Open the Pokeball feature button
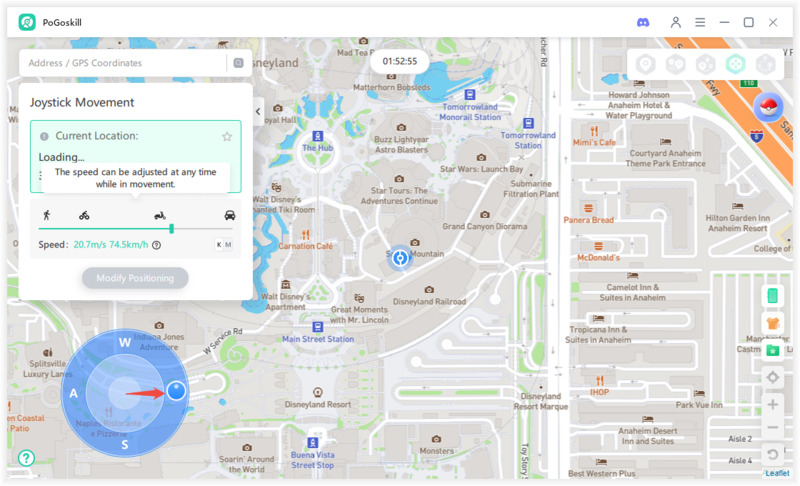Screen dimensions: 800x486 768,108
